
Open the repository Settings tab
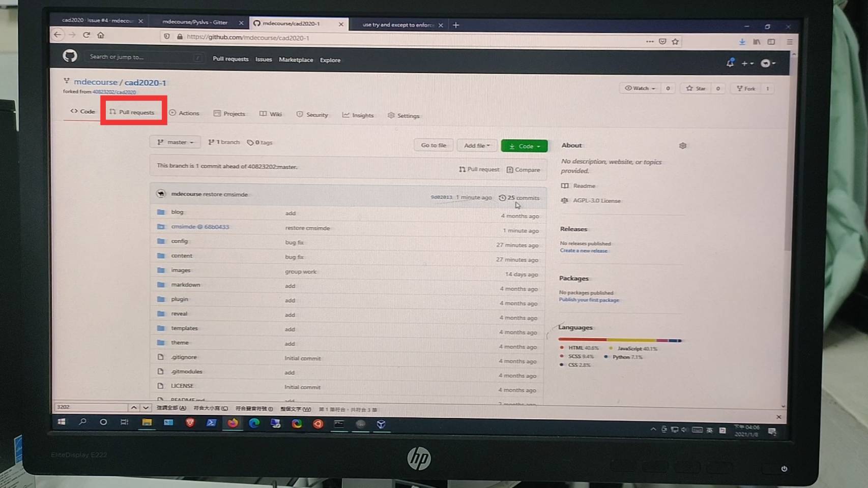click(x=403, y=116)
